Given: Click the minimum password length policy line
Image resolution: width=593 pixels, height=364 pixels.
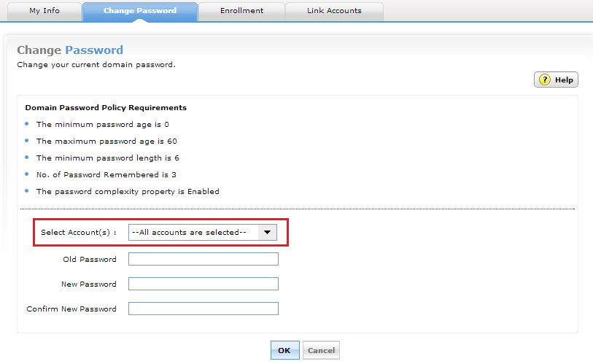Looking at the screenshot, I should pos(108,158).
